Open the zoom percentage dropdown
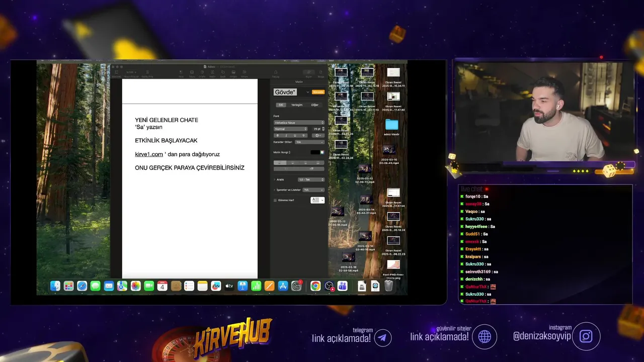The width and height of the screenshot is (644, 362). pos(130,73)
